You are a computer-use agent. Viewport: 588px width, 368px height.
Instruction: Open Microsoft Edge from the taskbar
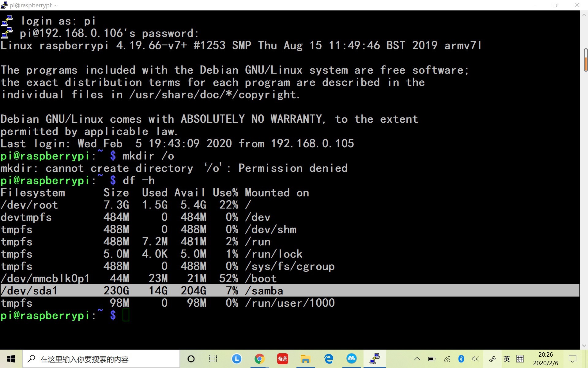tap(329, 359)
